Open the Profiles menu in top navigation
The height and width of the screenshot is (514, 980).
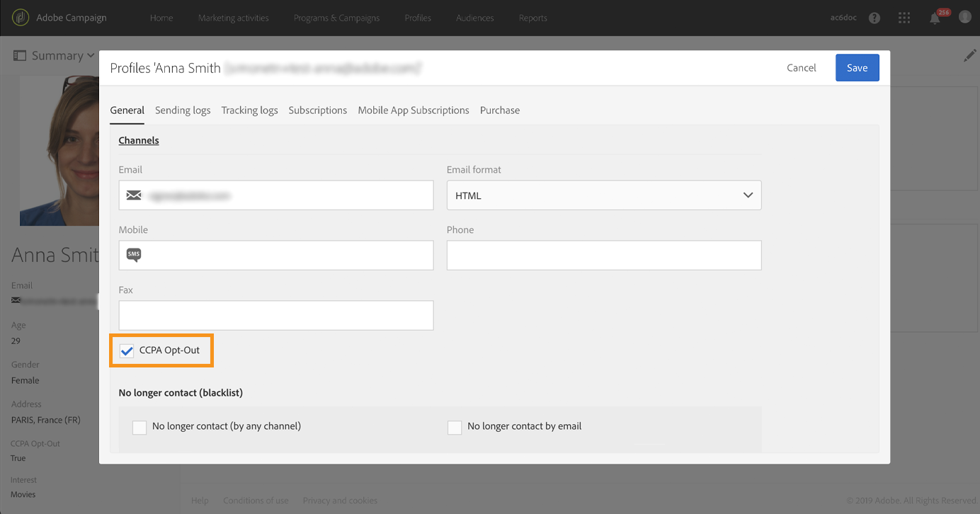coord(418,18)
